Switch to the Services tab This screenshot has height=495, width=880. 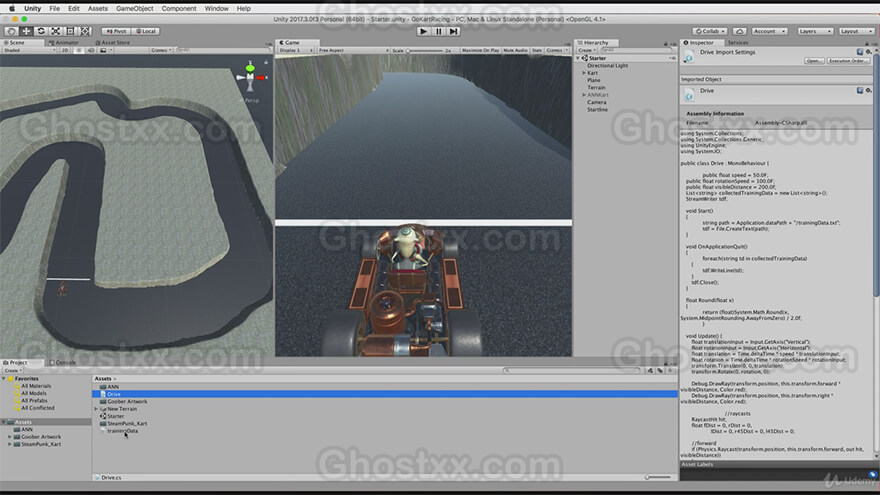point(737,43)
